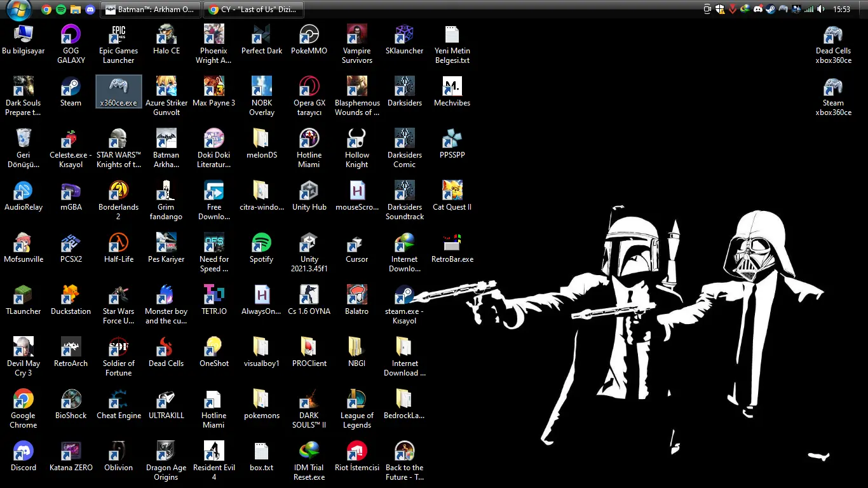The width and height of the screenshot is (868, 488).
Task: Select the Soldier of Fortune icon
Action: [x=119, y=356]
